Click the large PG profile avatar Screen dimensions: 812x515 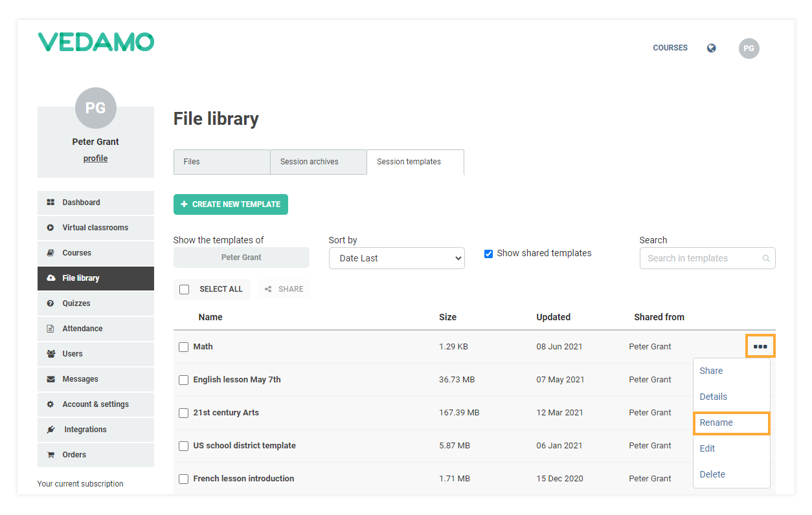[96, 108]
